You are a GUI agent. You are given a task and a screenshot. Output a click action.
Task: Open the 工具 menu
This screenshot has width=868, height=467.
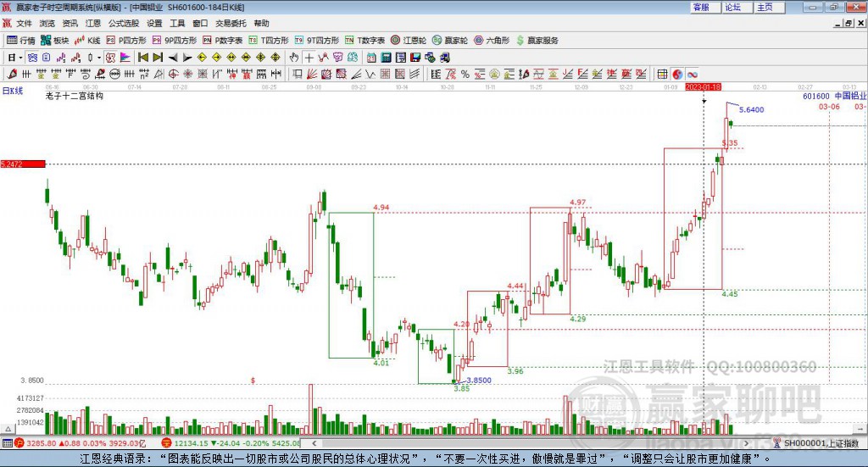tap(177, 23)
